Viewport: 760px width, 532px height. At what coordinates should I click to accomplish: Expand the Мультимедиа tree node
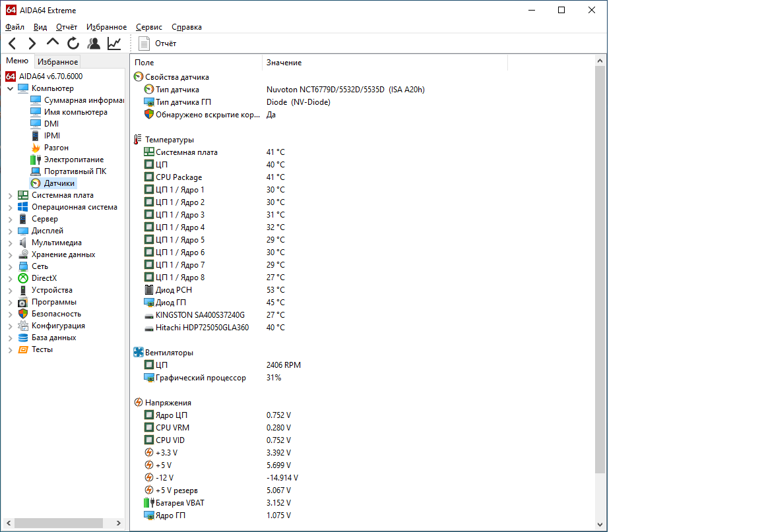pos(10,243)
